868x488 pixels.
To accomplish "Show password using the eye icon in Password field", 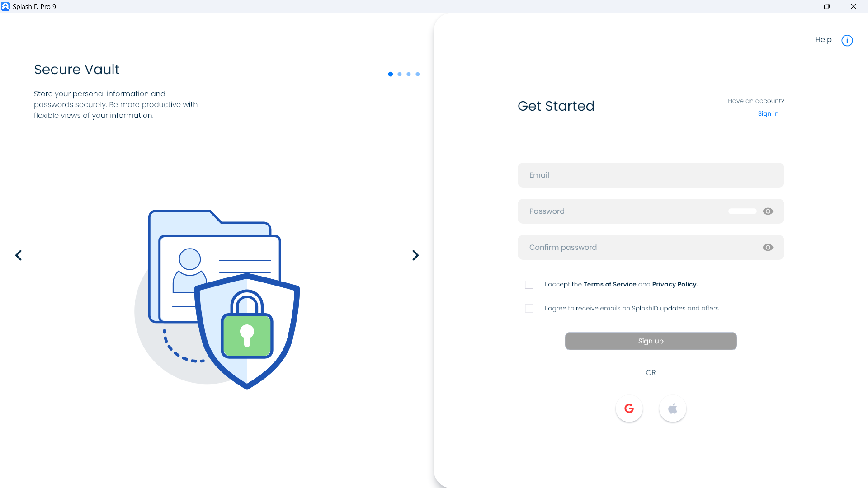I will click(x=768, y=211).
